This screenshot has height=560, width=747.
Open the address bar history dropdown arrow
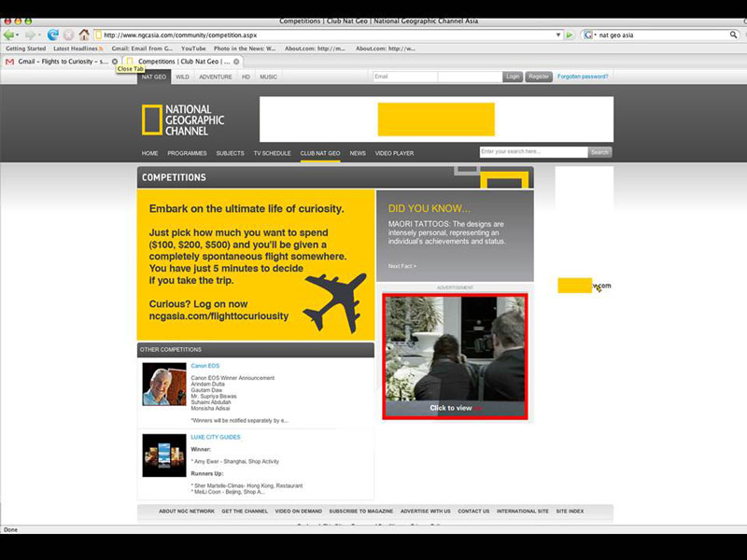(557, 35)
